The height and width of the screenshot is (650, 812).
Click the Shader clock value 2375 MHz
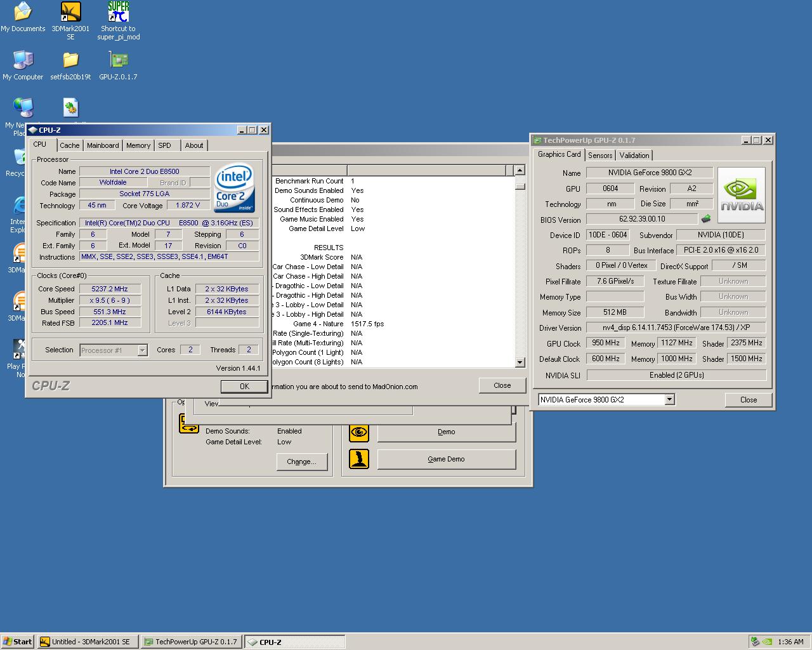point(747,343)
